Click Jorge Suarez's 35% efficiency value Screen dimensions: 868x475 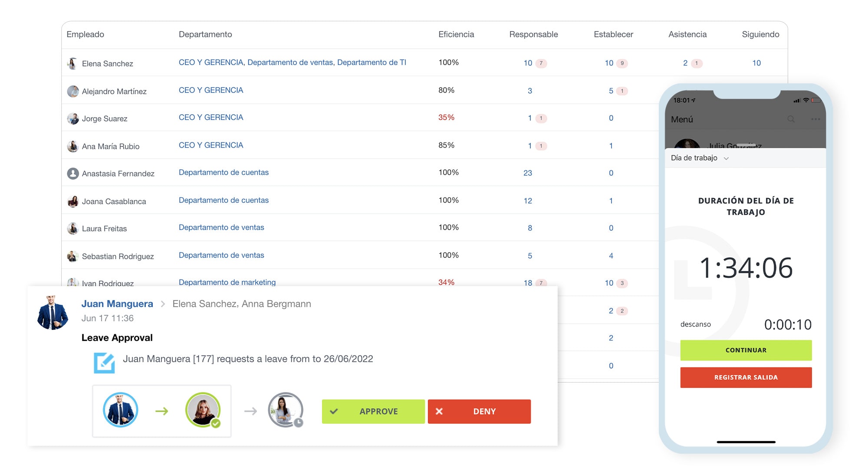coord(446,117)
